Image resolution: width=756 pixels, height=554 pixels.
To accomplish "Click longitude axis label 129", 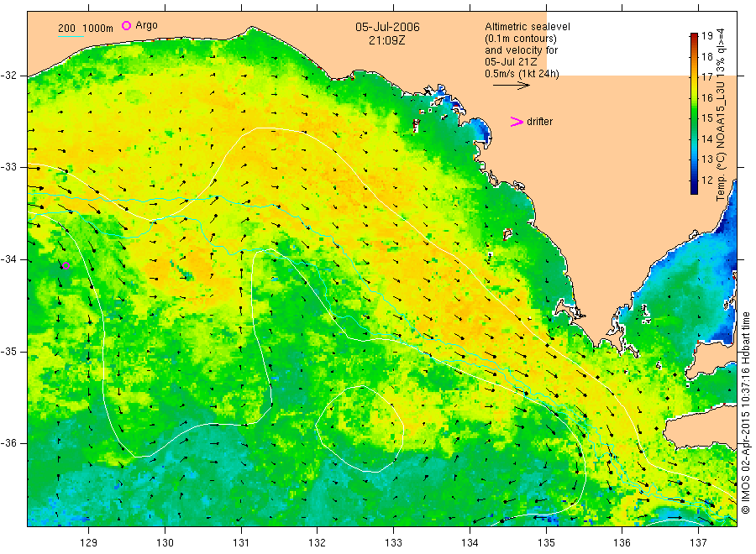I will (x=89, y=543).
